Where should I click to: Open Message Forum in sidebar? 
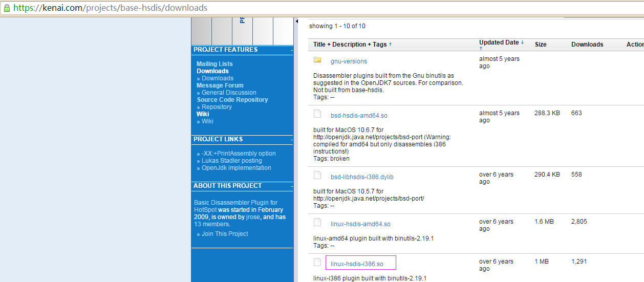click(220, 85)
